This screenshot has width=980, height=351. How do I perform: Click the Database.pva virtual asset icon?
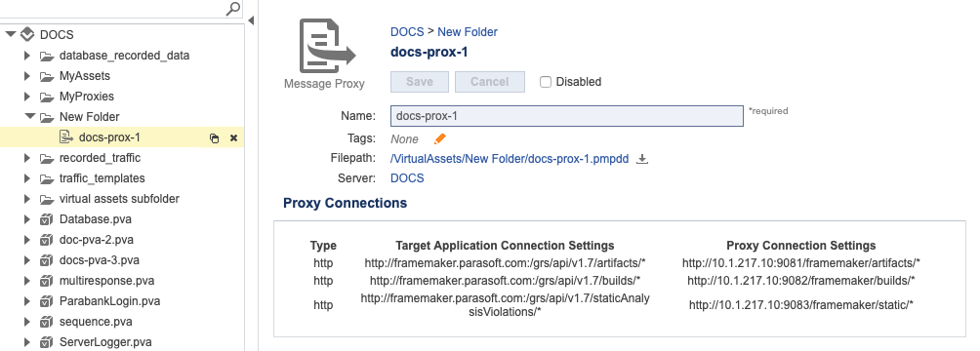[x=46, y=219]
